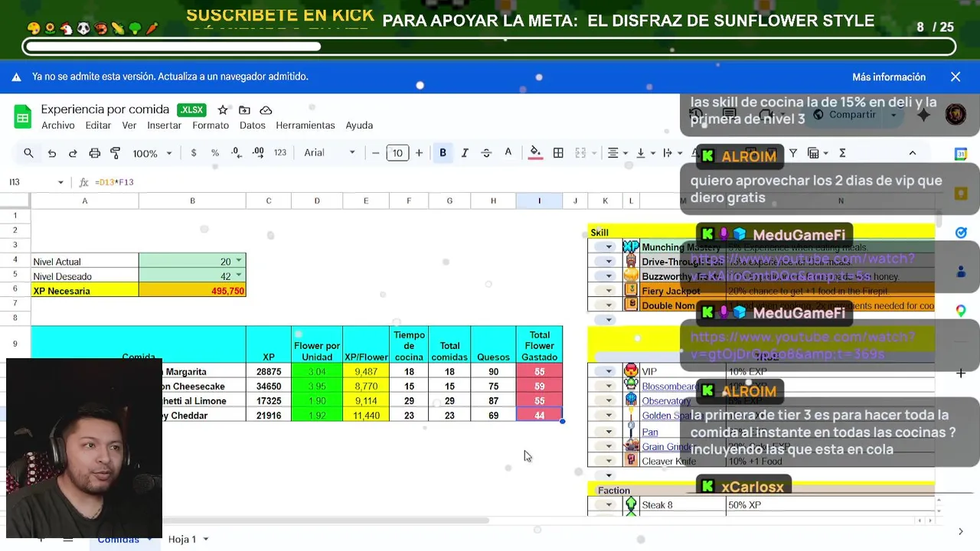Format cell as percent
This screenshot has width=980, height=551.
[x=215, y=153]
